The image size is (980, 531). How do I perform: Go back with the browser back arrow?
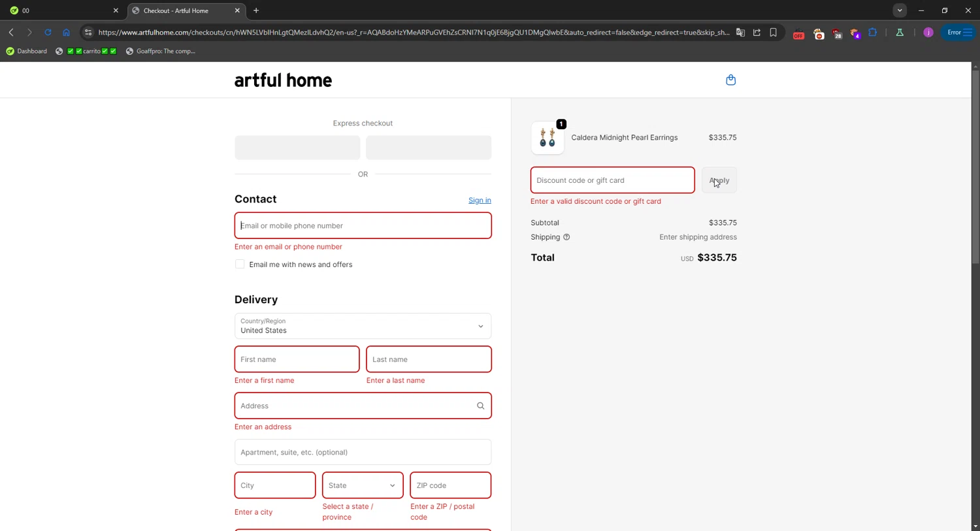tap(11, 32)
